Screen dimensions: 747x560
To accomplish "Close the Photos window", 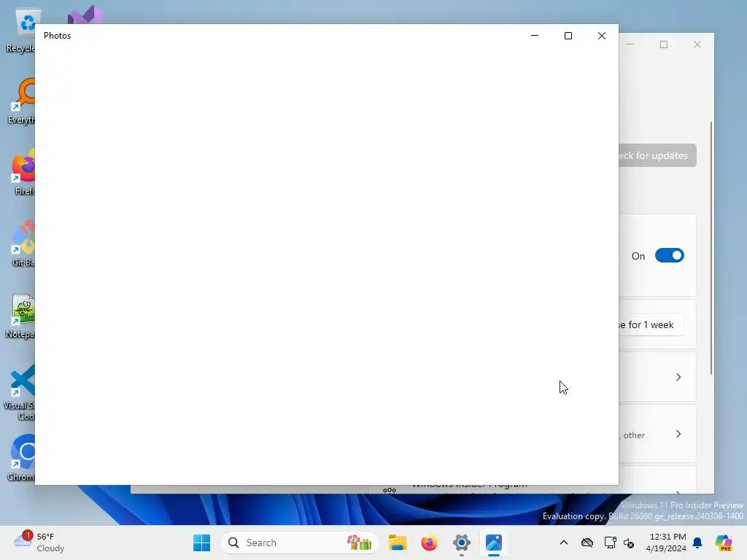I will tap(602, 36).
